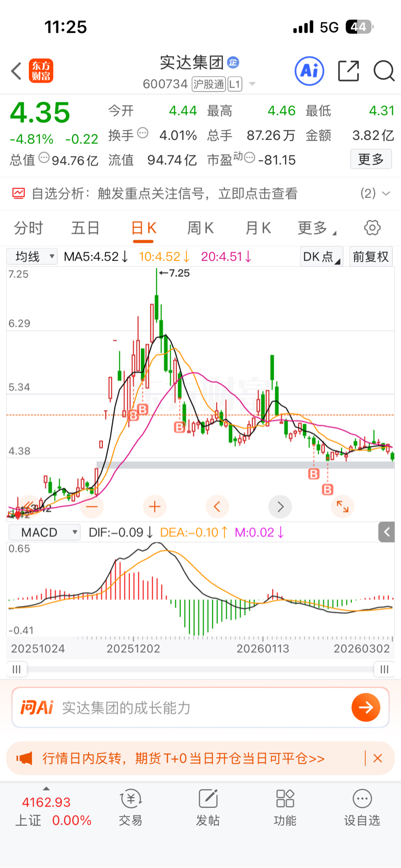Tap the 自选分析 signal notice text
Screen dimensions: 401x868
point(164,194)
